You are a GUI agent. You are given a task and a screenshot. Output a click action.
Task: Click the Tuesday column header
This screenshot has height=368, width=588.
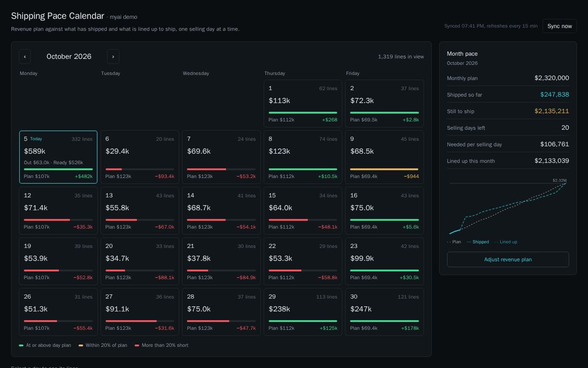click(111, 74)
